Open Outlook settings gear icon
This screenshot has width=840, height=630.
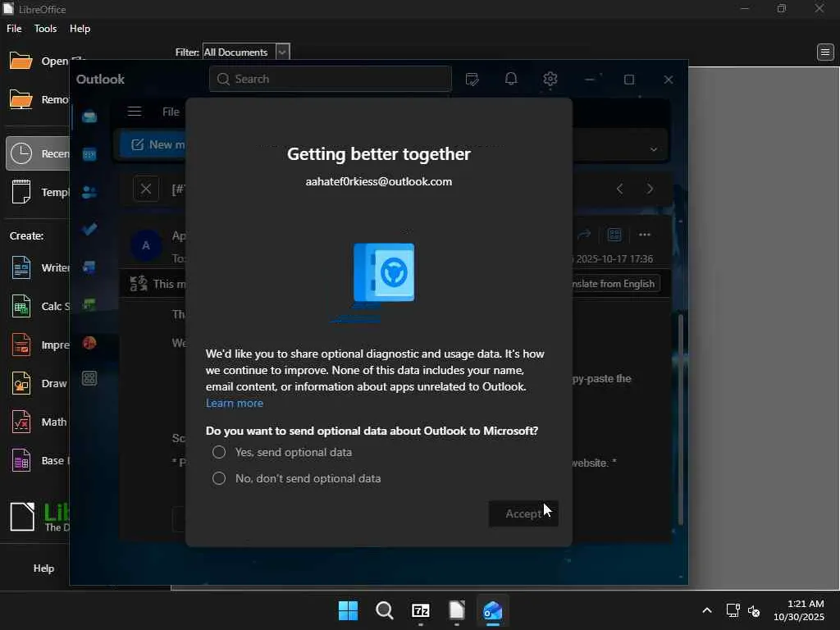(550, 80)
